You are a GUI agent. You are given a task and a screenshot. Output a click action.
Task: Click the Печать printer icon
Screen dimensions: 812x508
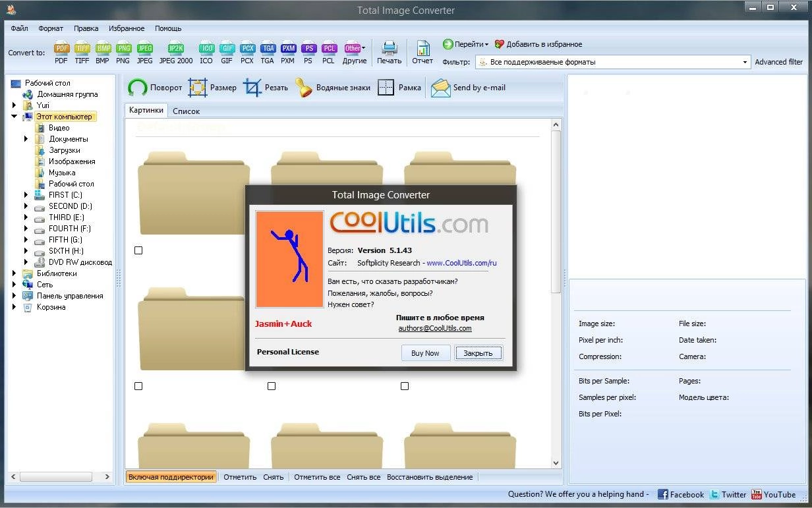389,53
